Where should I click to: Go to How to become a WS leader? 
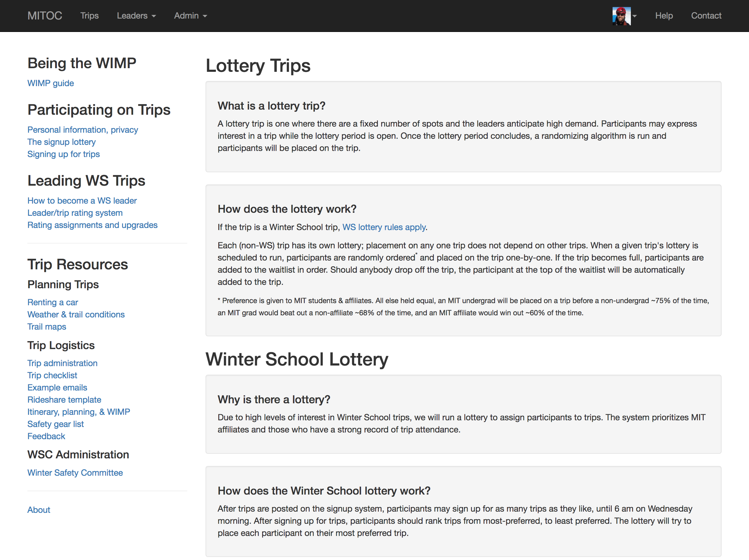(82, 201)
